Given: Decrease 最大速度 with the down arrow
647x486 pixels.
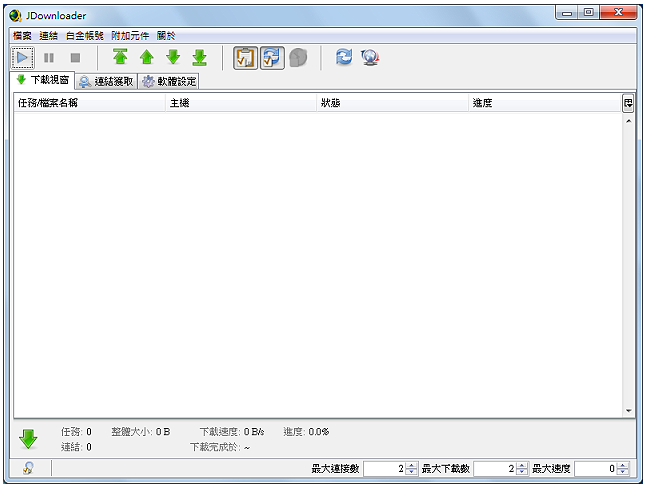Looking at the screenshot, I should (623, 472).
